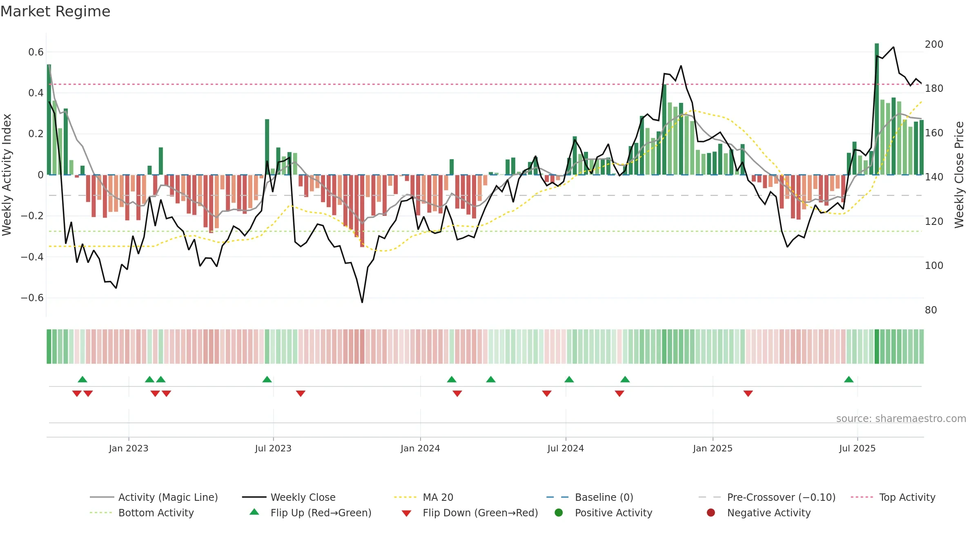Click the flip-down marker just before Jul 2024
Screen dimensions: 980x551
pyautogui.click(x=547, y=393)
